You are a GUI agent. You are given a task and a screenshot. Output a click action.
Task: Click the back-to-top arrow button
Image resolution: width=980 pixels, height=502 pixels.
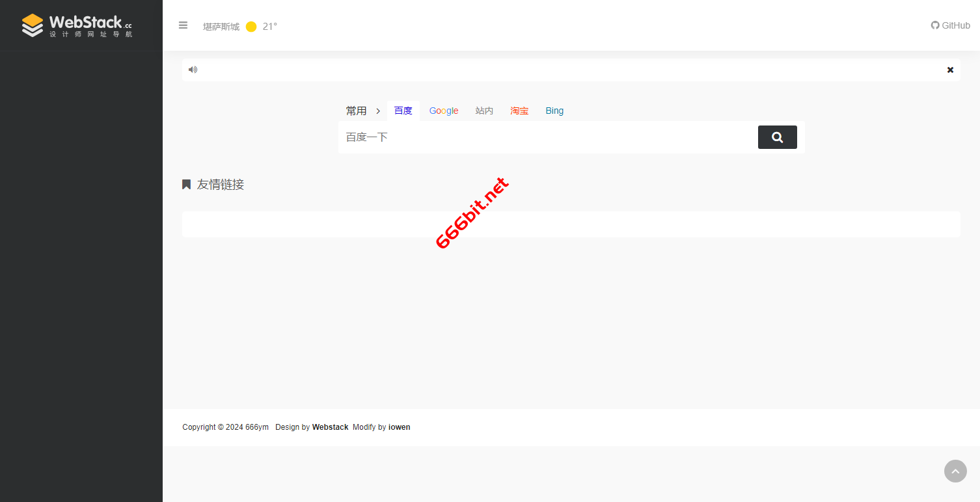(x=955, y=471)
